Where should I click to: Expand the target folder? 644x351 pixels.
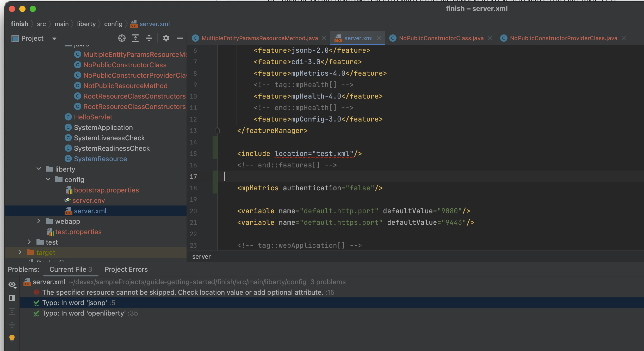pyautogui.click(x=20, y=252)
